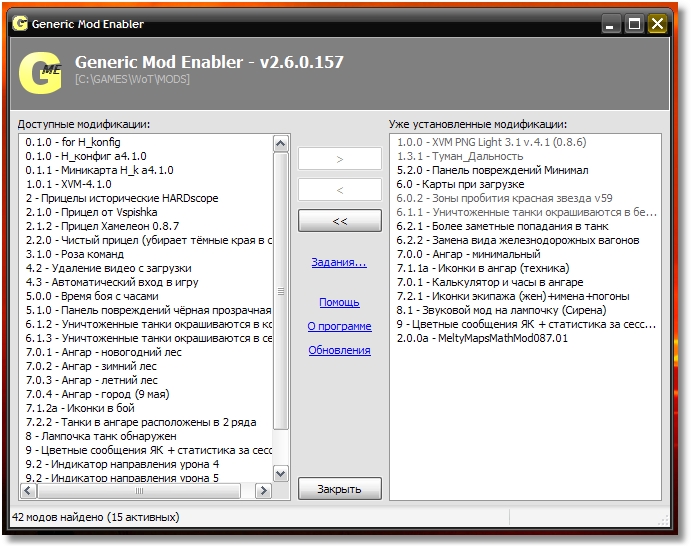692x549 pixels.
Task: Select '7.1.2a - Иконки в бой'
Action: click(80, 408)
